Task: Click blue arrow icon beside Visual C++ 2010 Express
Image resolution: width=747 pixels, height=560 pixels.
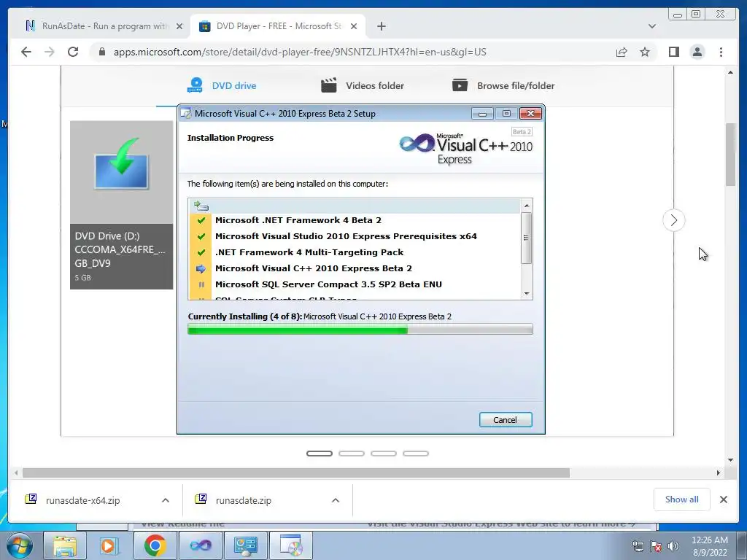Action: coord(201,268)
